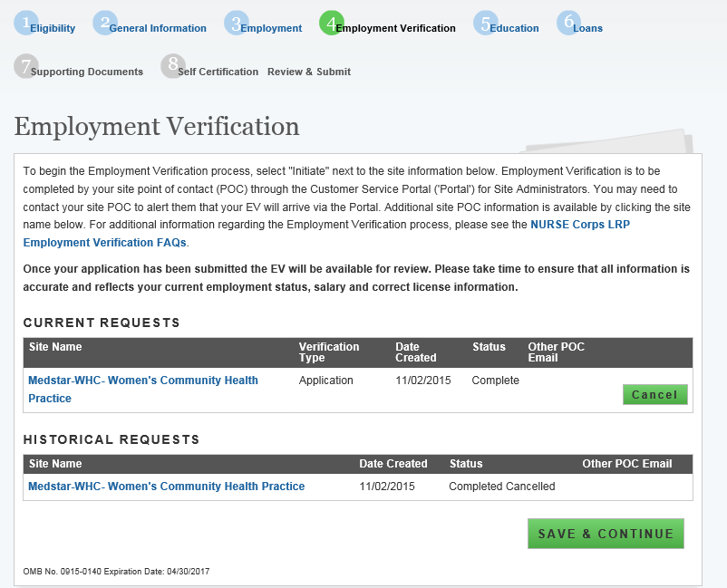727x588 pixels.
Task: Open Medstar-WHC site link in Historical Requests
Action: pos(167,486)
